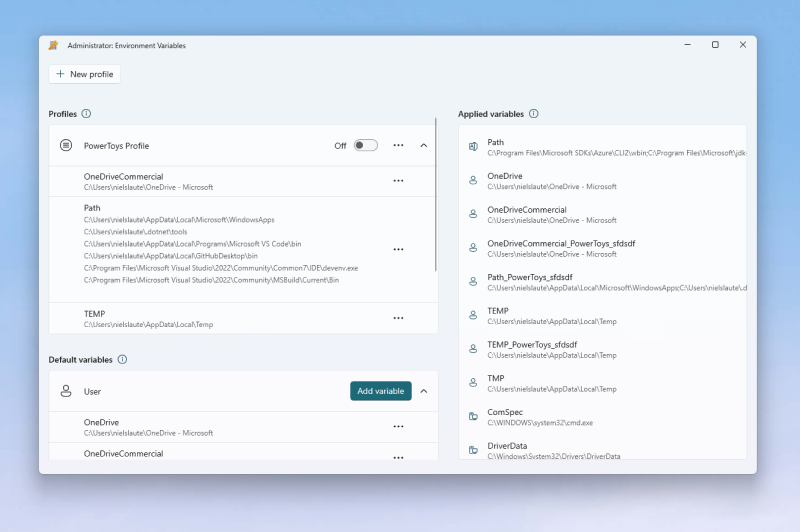Select the Path entry in Applied variables
Screen dimensions: 800x532
click(x=600, y=147)
